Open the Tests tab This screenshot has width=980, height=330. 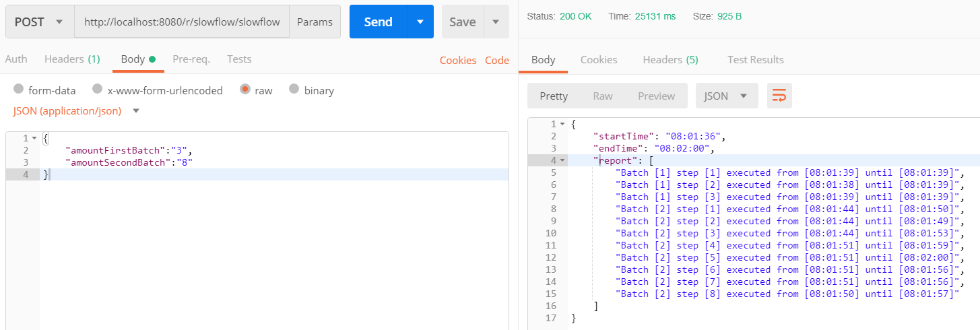click(239, 59)
